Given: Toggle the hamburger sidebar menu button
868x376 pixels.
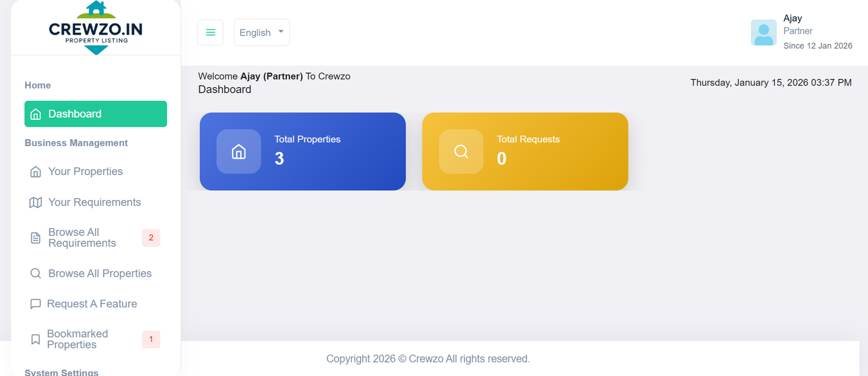Looking at the screenshot, I should [210, 33].
